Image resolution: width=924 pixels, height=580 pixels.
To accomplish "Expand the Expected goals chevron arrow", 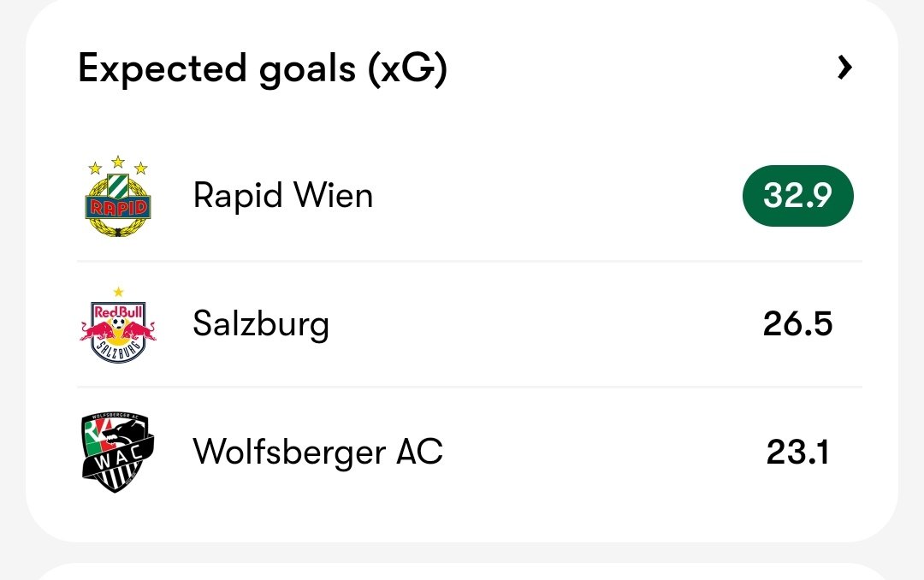I will click(x=844, y=68).
